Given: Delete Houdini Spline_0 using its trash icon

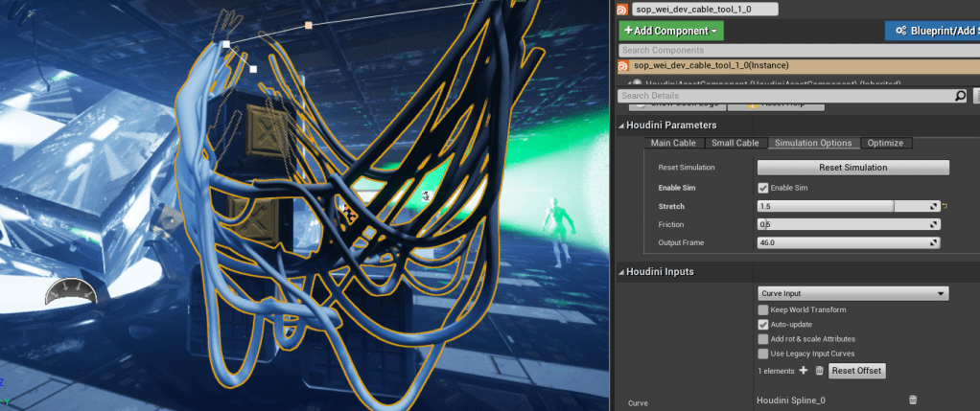Looking at the screenshot, I should [912, 400].
